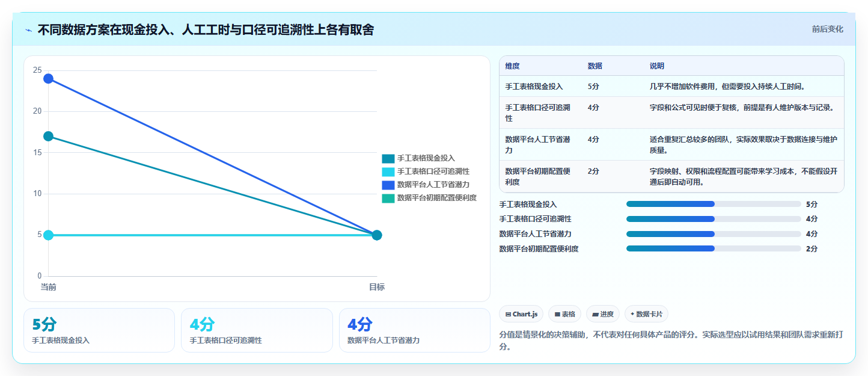Click the cyan chart point at 当前 5
Viewport: 868px width, 376px height.
[48, 235]
